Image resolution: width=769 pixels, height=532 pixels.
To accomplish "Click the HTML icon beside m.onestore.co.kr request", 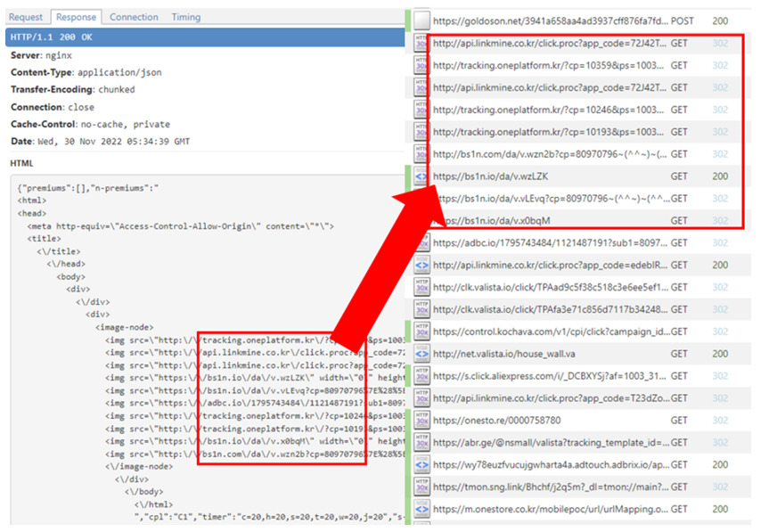I will click(421, 509).
